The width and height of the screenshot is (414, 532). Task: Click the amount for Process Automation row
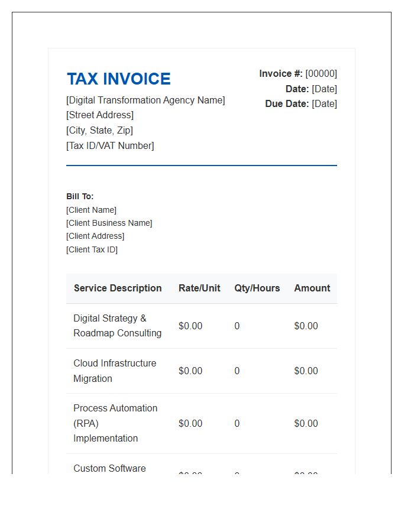[x=306, y=423]
